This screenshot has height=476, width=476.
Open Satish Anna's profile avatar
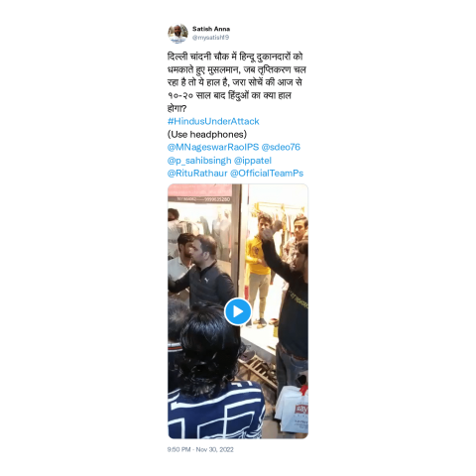(x=178, y=34)
